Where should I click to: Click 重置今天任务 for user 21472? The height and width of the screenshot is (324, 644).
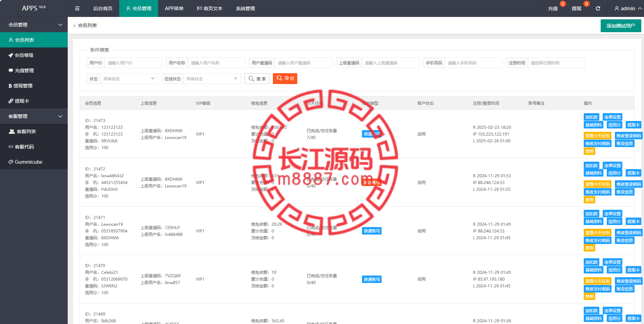tap(598, 184)
